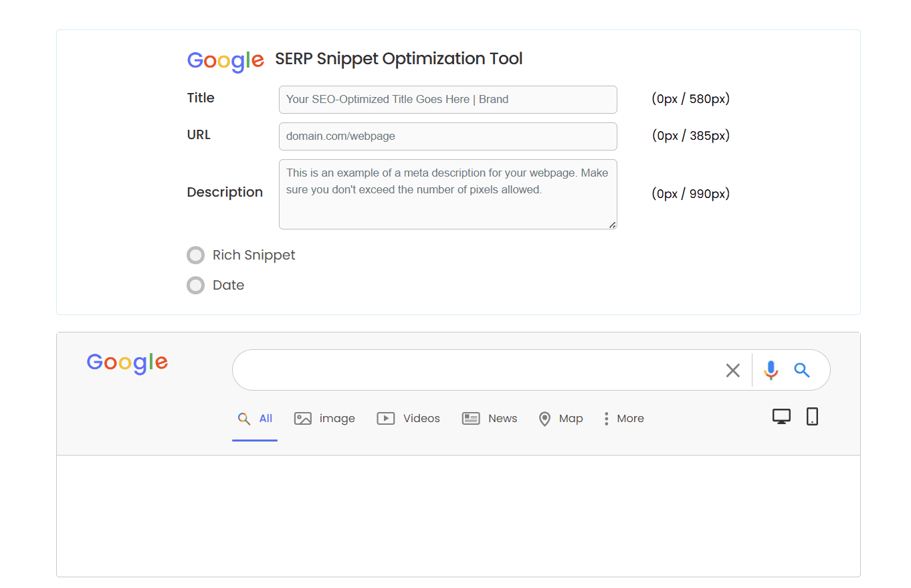
Task: Click Google logo beside tool heading
Action: (x=225, y=61)
